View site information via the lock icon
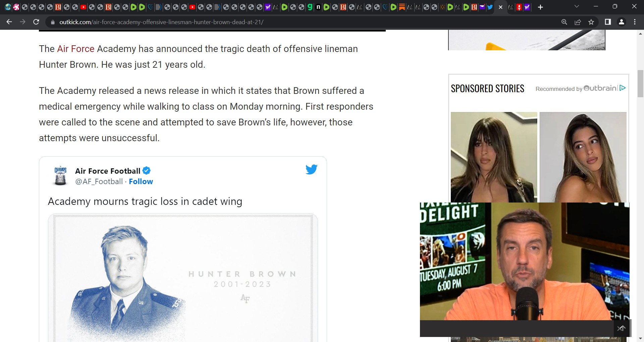The image size is (644, 342). point(53,22)
